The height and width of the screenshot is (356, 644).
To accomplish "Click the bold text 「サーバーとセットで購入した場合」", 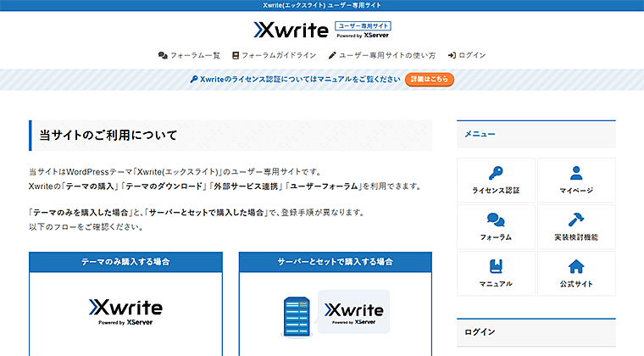I will point(206,213).
